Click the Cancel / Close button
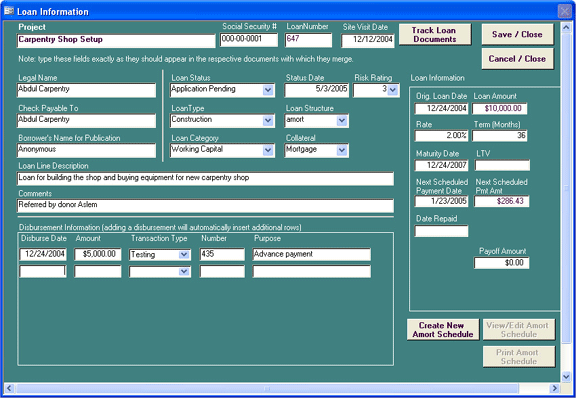Viewport: 576px width, 398px height. click(x=517, y=59)
